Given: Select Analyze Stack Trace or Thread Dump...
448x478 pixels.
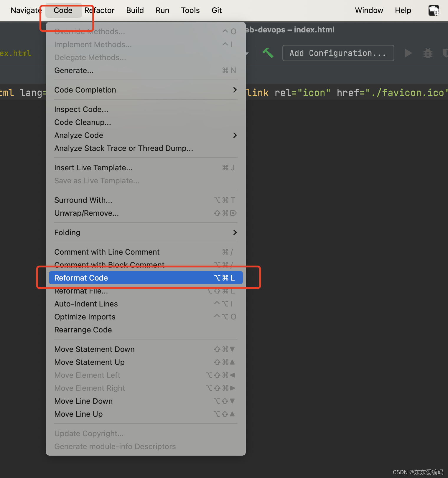Looking at the screenshot, I should tap(146, 148).
